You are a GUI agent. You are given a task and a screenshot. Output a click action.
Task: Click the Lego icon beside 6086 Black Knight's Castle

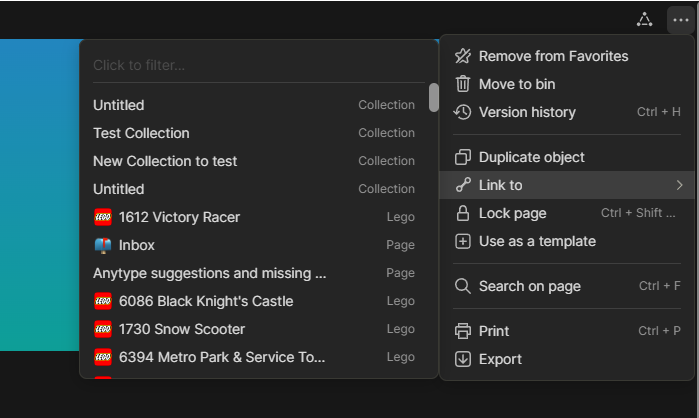pos(103,301)
